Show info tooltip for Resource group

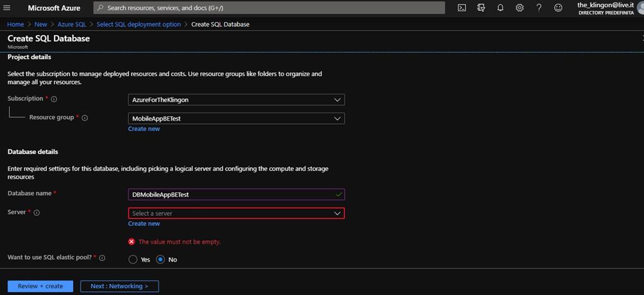click(x=85, y=118)
